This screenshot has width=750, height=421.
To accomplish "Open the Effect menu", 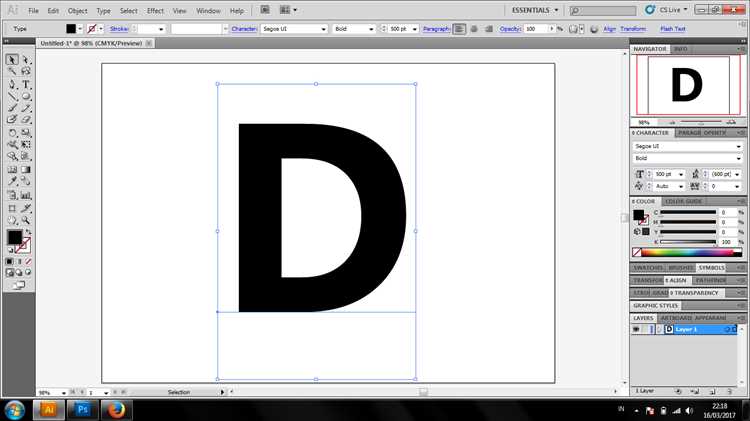I will coord(155,11).
